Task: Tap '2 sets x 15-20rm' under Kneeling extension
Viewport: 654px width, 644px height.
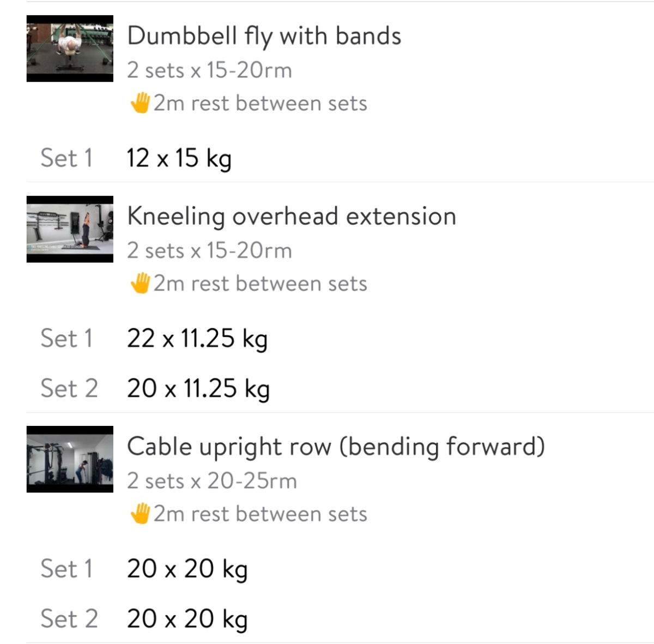Action: [x=209, y=251]
